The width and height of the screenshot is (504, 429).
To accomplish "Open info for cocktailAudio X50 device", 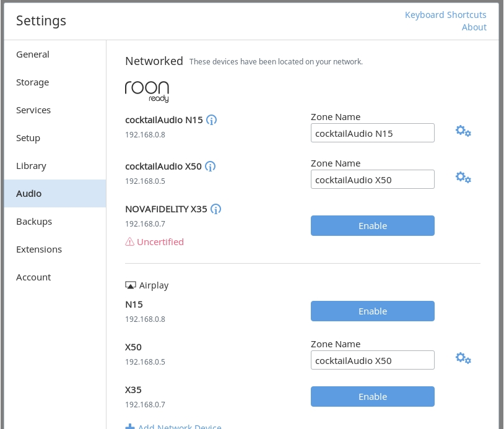I will (211, 167).
